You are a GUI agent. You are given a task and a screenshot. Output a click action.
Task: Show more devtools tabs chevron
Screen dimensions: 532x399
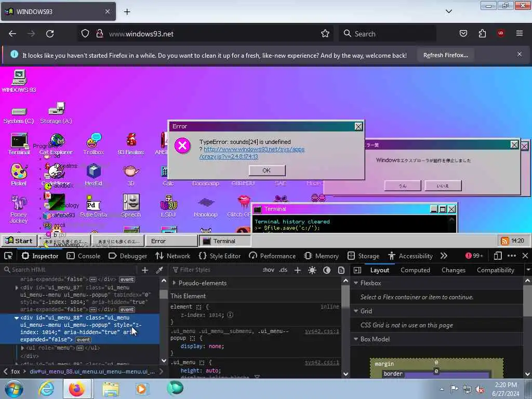pyautogui.click(x=444, y=256)
